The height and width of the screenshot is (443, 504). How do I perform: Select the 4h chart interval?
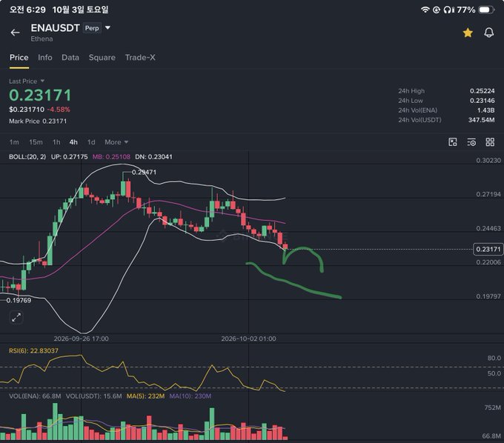click(x=73, y=142)
